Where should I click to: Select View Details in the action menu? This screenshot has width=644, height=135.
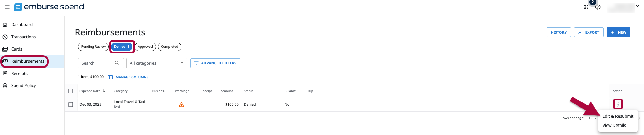pos(614,126)
